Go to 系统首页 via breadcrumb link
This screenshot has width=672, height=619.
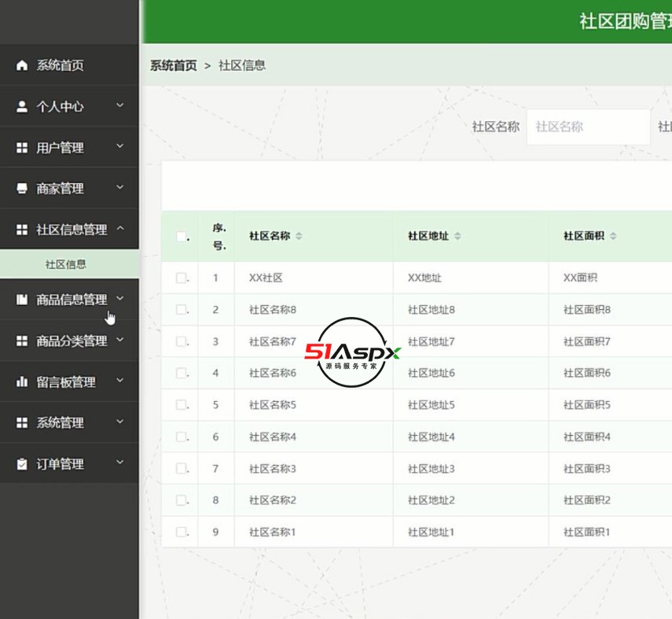173,65
